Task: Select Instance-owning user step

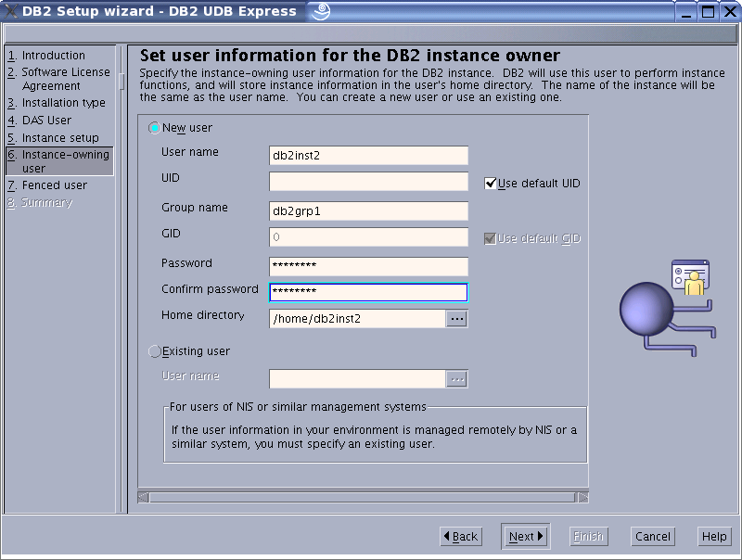Action: [59, 161]
